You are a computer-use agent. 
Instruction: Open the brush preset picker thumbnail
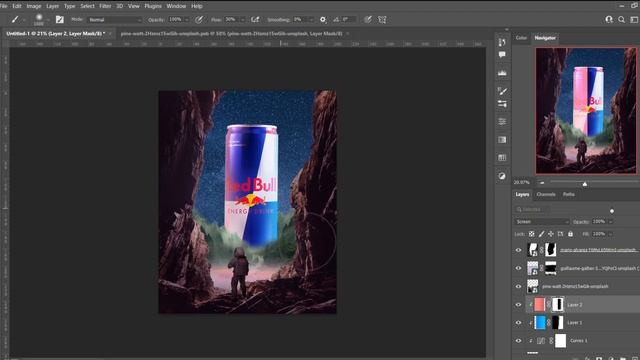tap(39, 18)
